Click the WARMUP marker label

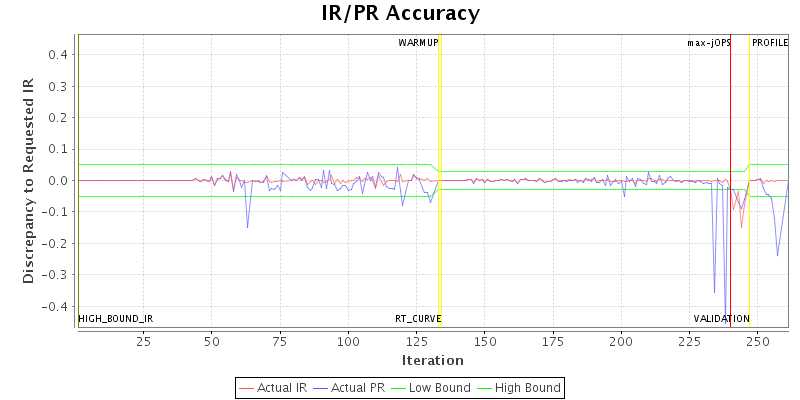pyautogui.click(x=418, y=43)
